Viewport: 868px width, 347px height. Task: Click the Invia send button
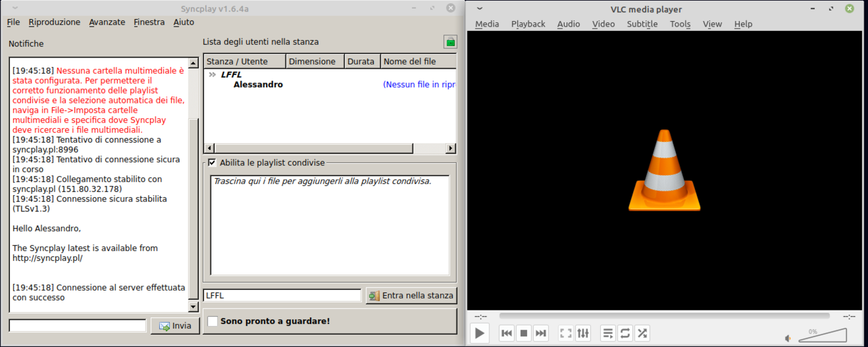pos(175,326)
